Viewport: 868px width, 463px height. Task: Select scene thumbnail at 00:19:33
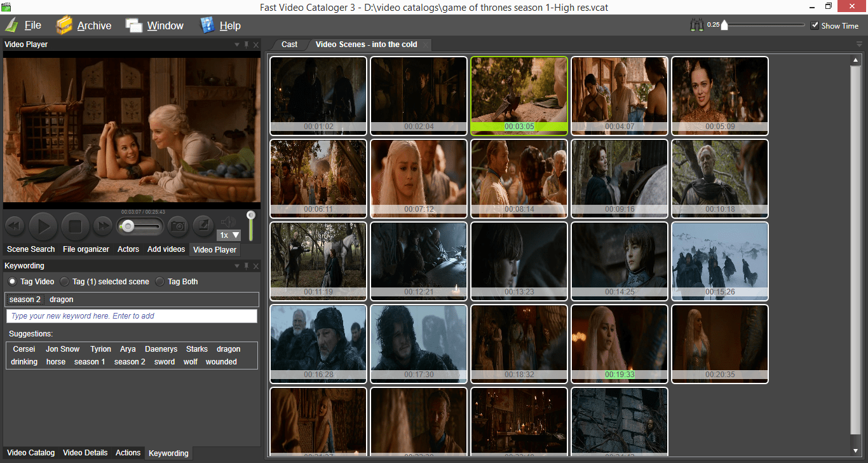(620, 344)
